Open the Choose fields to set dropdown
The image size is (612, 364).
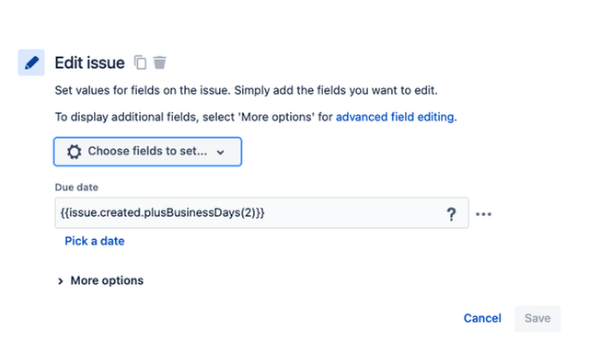coord(147,152)
